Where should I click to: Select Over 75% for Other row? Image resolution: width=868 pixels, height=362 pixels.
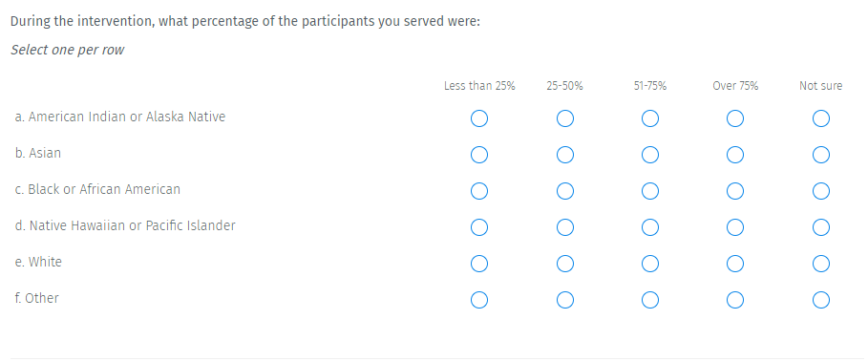coord(735,300)
